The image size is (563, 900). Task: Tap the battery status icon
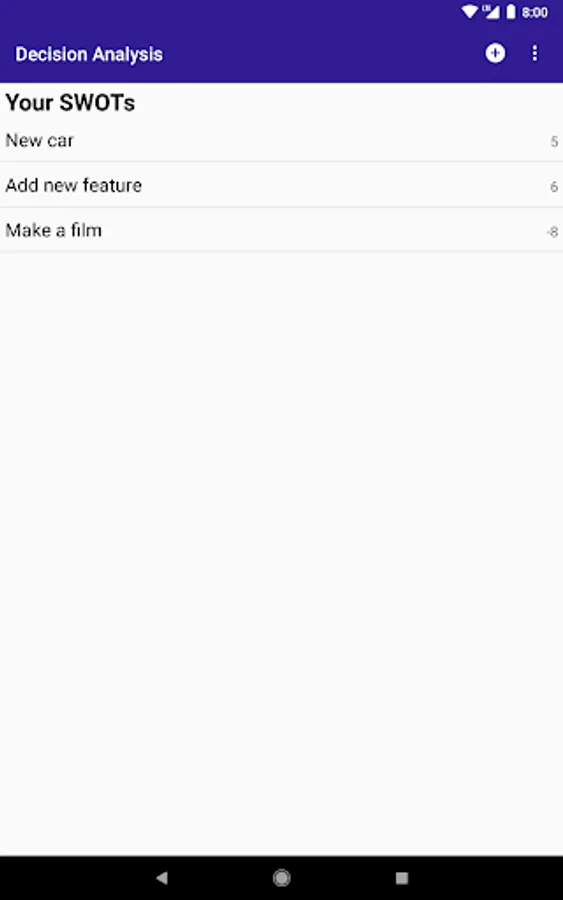(510, 11)
